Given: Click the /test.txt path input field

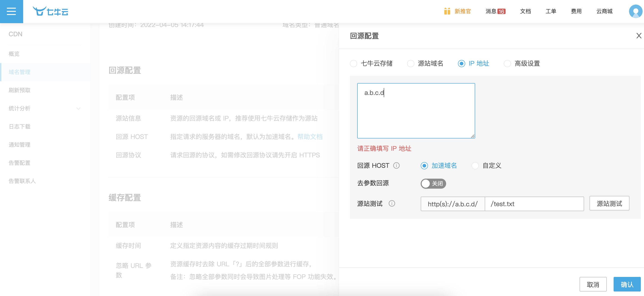Looking at the screenshot, I should click(534, 204).
